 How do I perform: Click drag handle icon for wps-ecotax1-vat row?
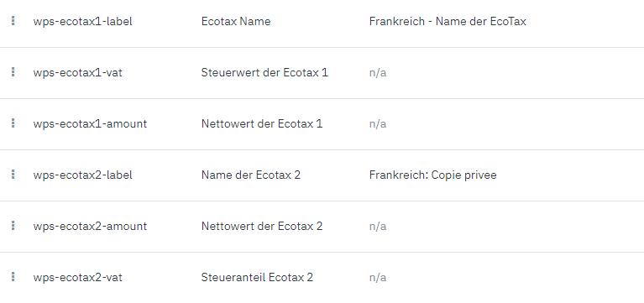(13, 72)
